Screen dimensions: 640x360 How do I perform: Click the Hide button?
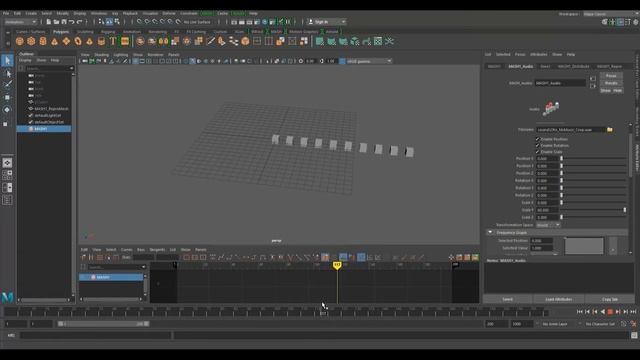(618, 91)
